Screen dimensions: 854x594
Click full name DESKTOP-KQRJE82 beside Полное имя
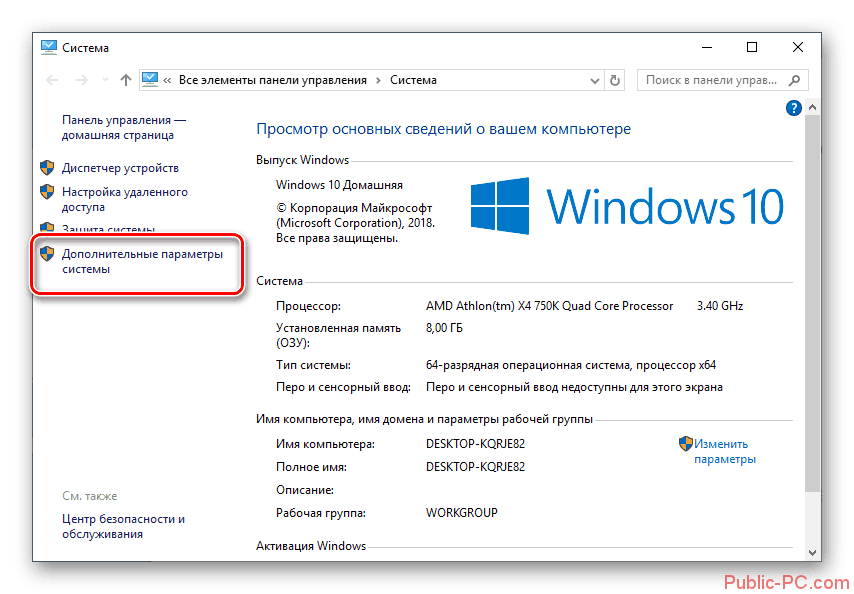point(475,467)
